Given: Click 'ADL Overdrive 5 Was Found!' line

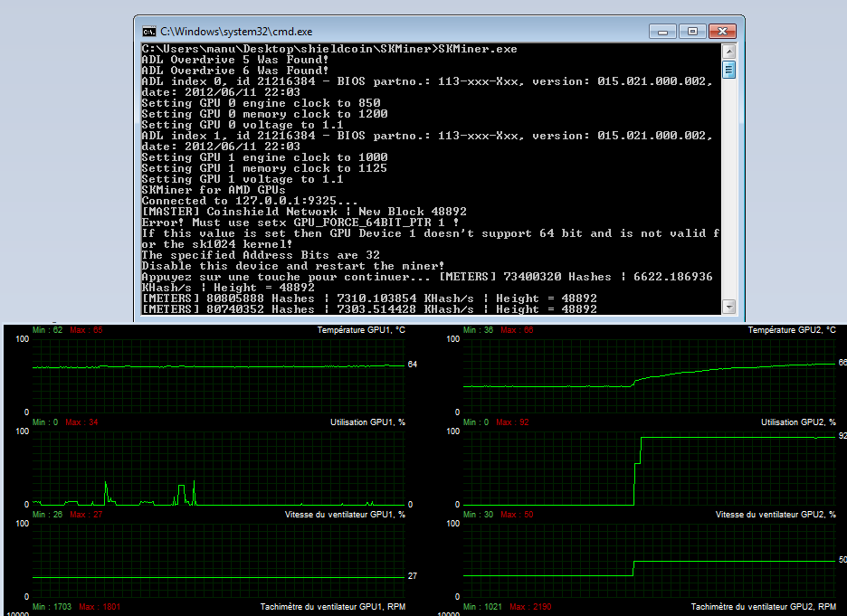Looking at the screenshot, I should tap(235, 60).
